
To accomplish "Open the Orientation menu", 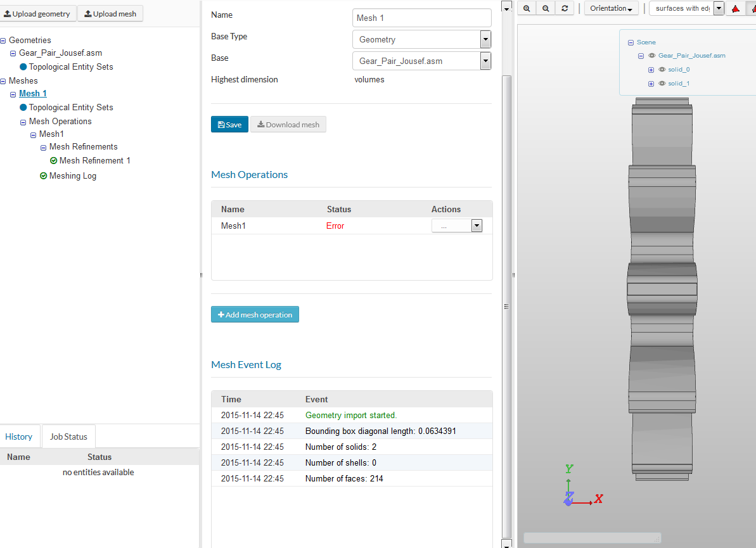I will 611,8.
